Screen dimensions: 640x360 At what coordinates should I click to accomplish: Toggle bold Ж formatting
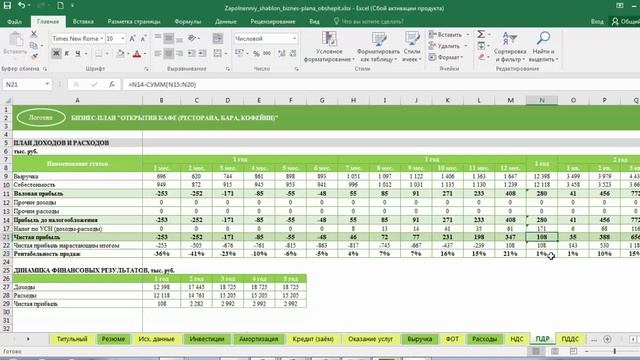pyautogui.click(x=56, y=53)
